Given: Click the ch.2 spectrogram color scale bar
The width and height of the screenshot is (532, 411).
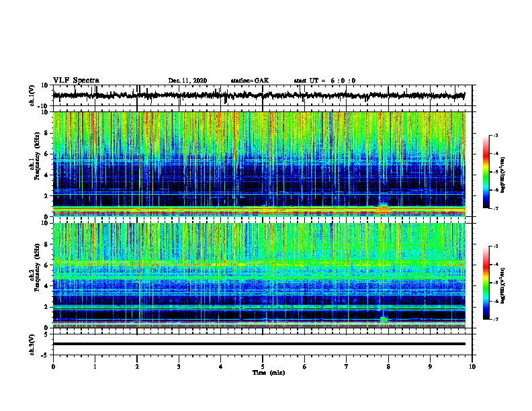Looking at the screenshot, I should pyautogui.click(x=486, y=283).
